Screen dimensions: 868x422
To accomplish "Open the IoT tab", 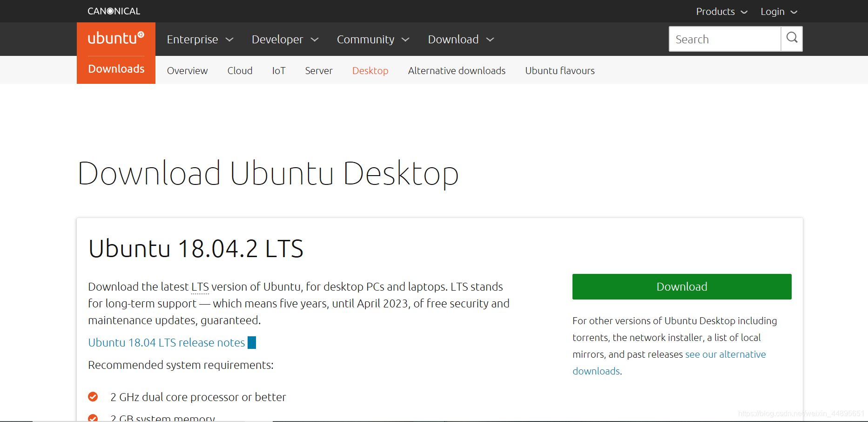I will coord(279,71).
